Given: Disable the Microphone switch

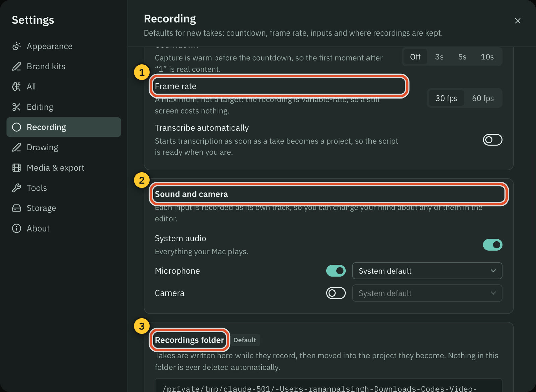Looking at the screenshot, I should (336, 271).
